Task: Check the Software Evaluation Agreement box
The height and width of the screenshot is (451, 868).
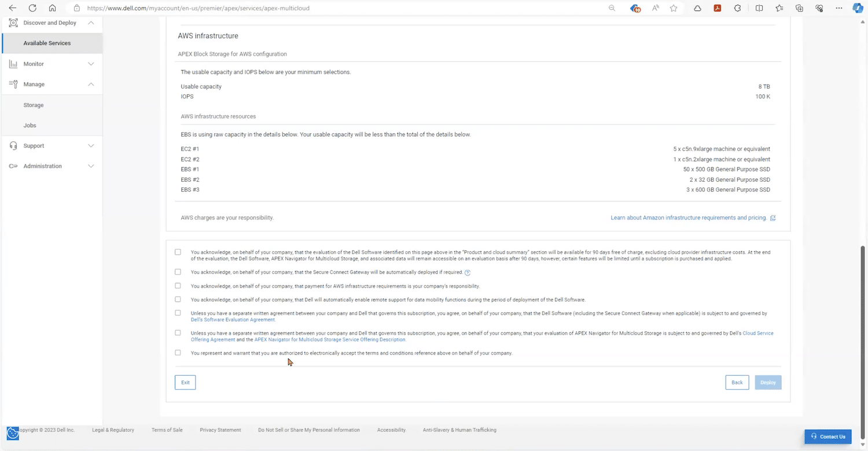Action: click(x=178, y=313)
